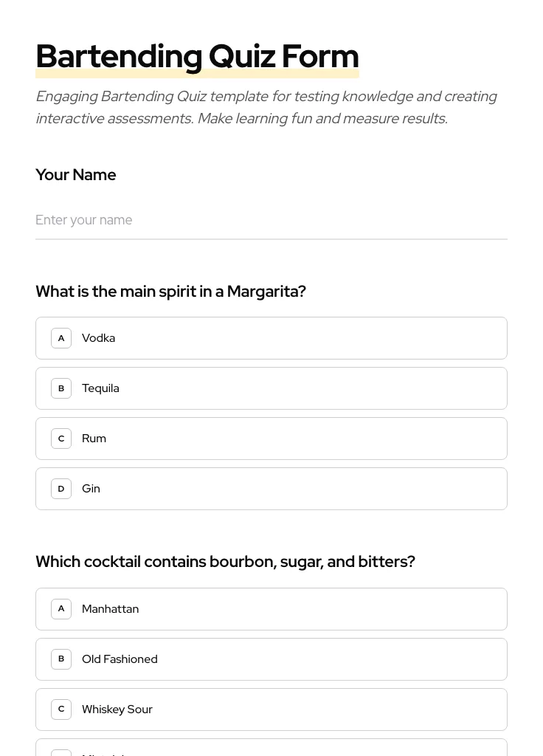Screen dimensions: 543x756
Task: Click the letter A badge beside Vodka
Action: 61,337
